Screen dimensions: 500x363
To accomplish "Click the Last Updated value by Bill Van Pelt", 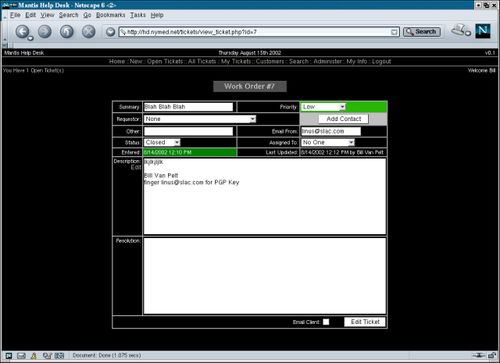I will click(x=342, y=152).
